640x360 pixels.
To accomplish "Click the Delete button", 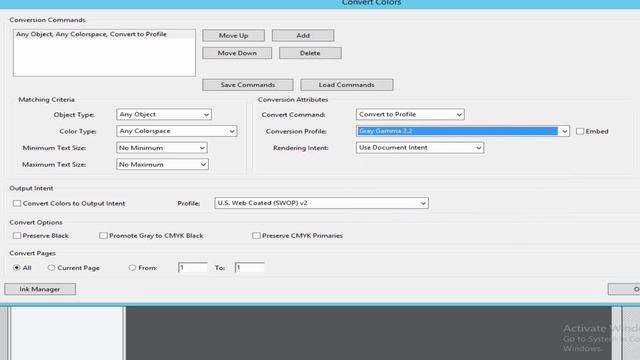I will pos(310,53).
